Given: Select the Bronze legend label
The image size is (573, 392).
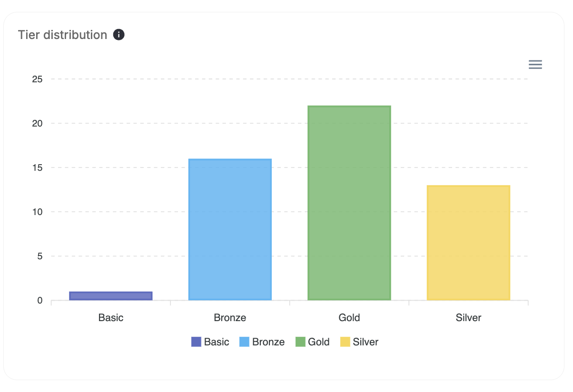Looking at the screenshot, I should click(x=269, y=342).
